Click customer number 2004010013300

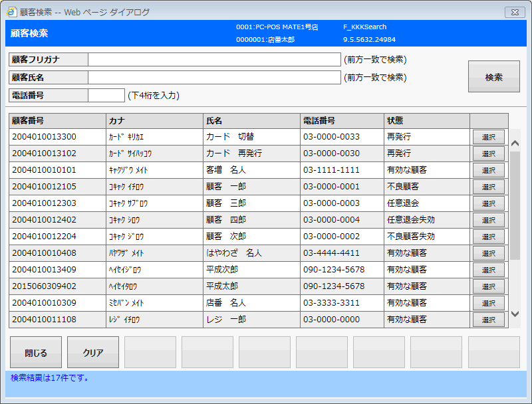point(44,137)
